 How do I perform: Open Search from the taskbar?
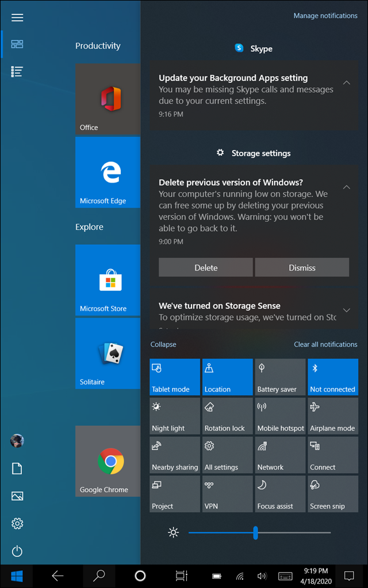(x=99, y=576)
